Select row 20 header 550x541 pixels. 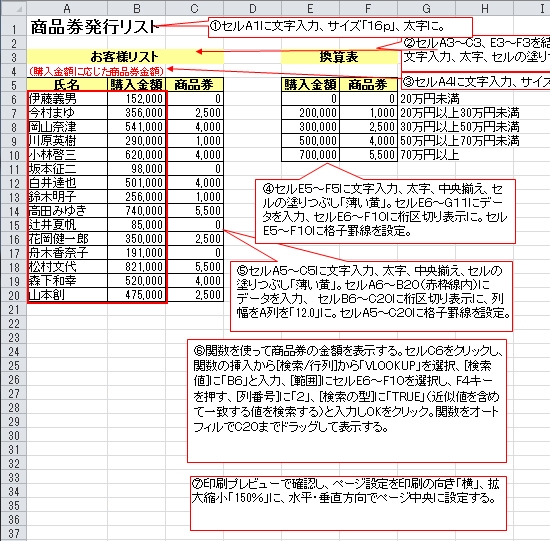click(x=13, y=295)
